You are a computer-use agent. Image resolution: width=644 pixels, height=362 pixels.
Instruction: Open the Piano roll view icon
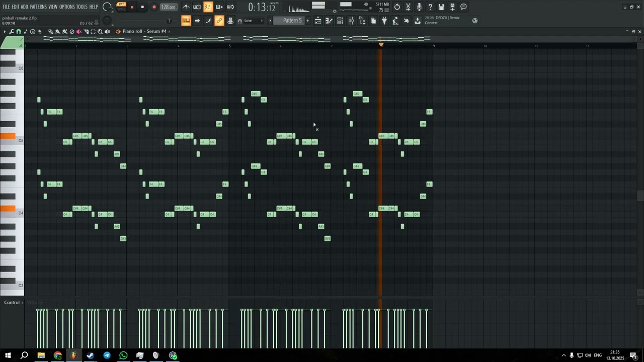point(329,21)
